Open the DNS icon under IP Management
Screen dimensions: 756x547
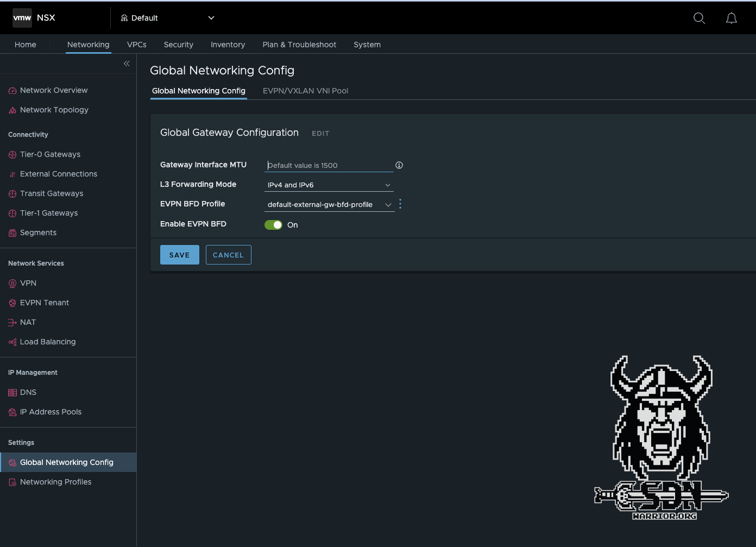coord(11,392)
